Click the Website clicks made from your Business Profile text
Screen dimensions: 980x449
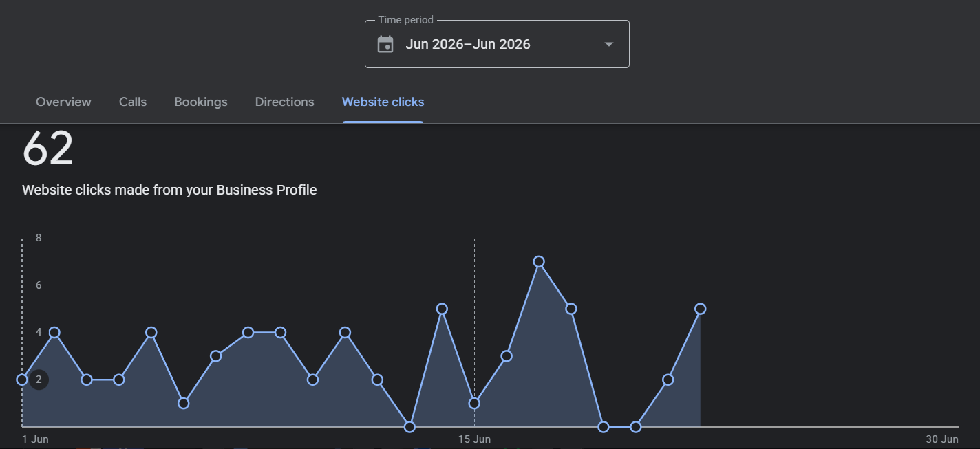point(169,190)
